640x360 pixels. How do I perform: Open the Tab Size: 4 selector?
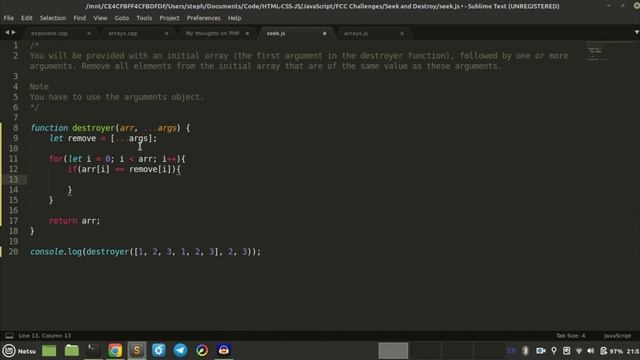click(571, 336)
